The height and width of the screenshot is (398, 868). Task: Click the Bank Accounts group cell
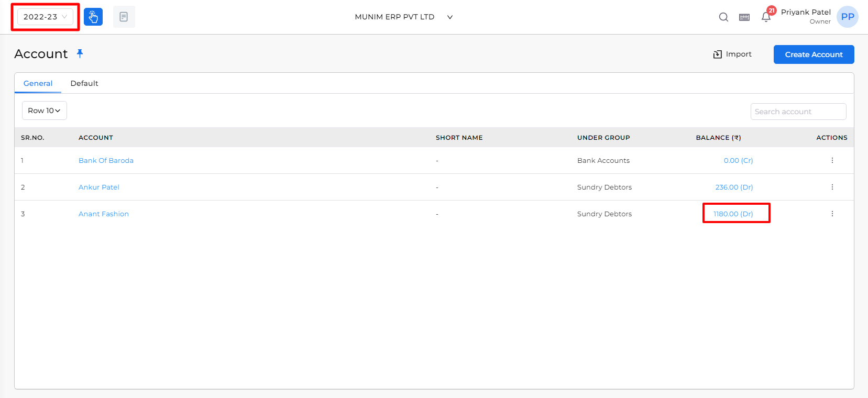pos(603,160)
